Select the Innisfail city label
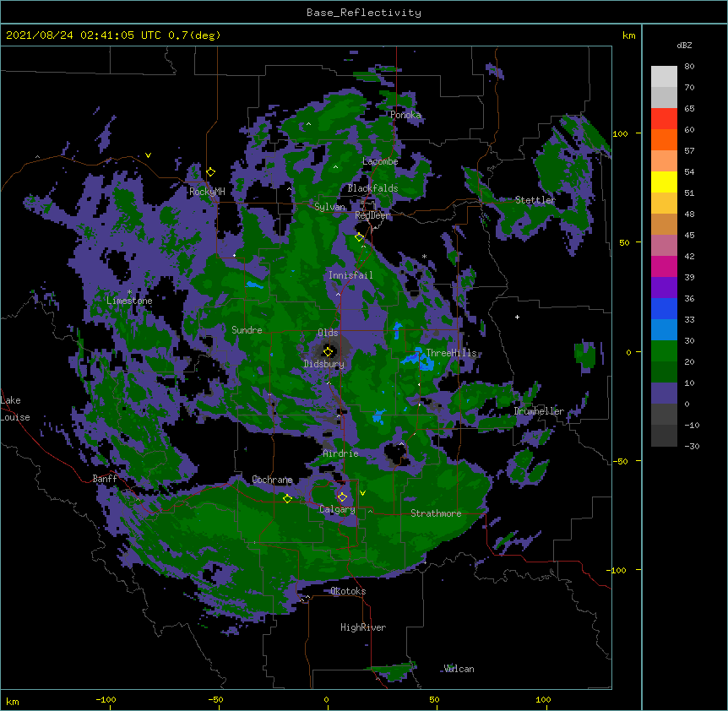728x711 pixels. [350, 275]
